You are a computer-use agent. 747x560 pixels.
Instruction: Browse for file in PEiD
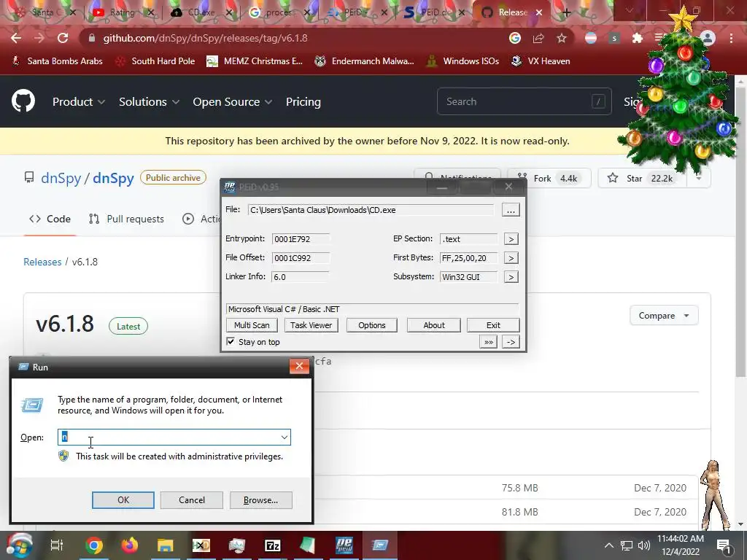pyautogui.click(x=511, y=210)
